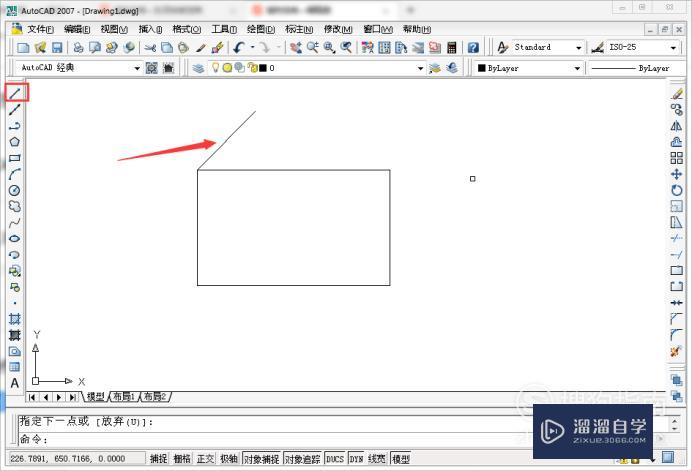
Task: Select the Polyline tool
Action: click(x=15, y=126)
